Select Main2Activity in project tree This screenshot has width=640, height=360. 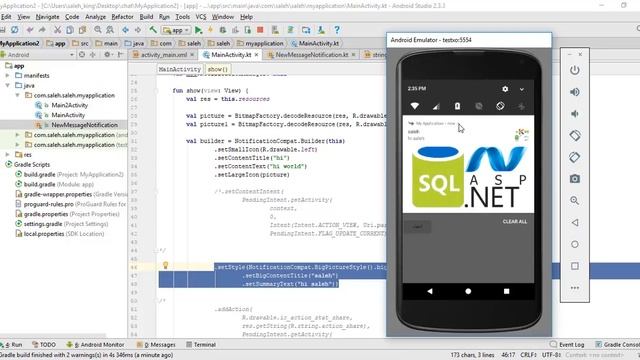[x=69, y=105]
